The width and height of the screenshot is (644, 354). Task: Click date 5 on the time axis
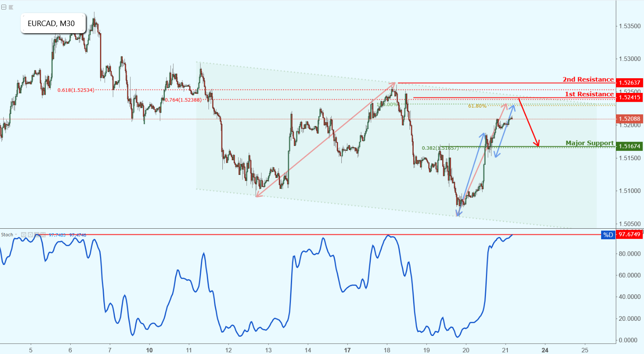(31, 350)
